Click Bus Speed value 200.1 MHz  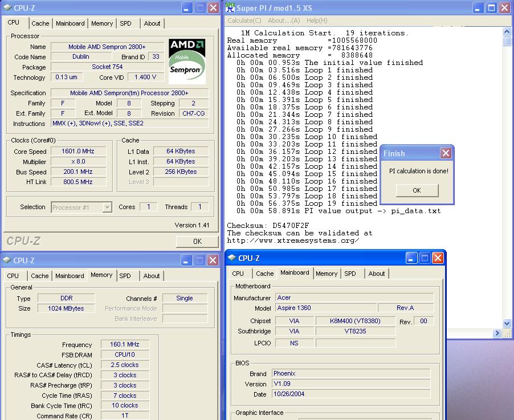[x=78, y=172]
